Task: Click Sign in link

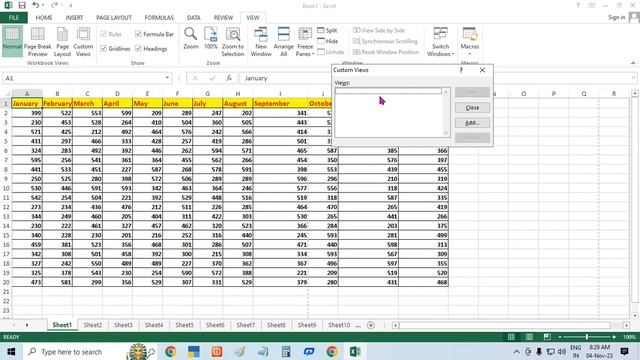Action: (x=616, y=17)
